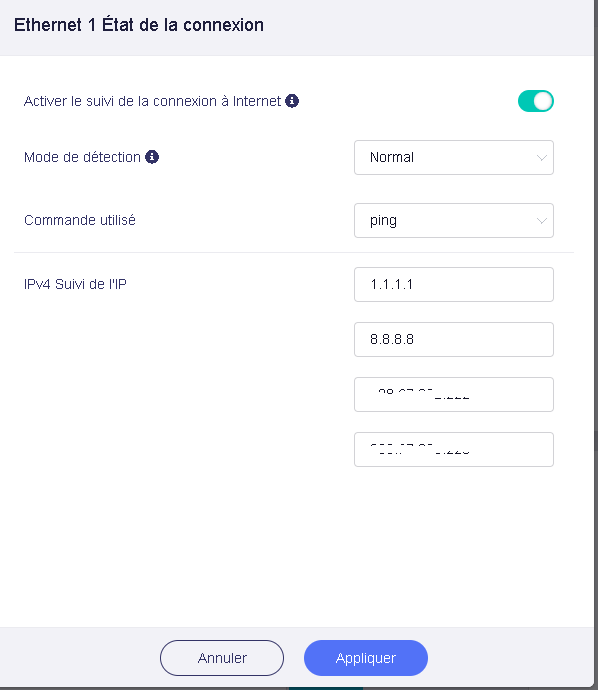Click info icon next to Mode de détection
This screenshot has height=690, width=598.
click(x=152, y=157)
